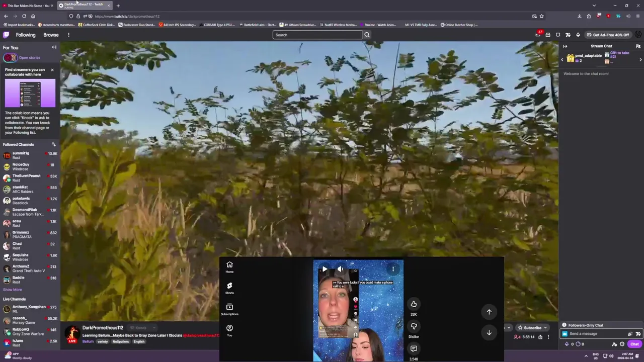The image size is (644, 362).
Task: Open the celebration emote picker icon
Action: click(630, 334)
